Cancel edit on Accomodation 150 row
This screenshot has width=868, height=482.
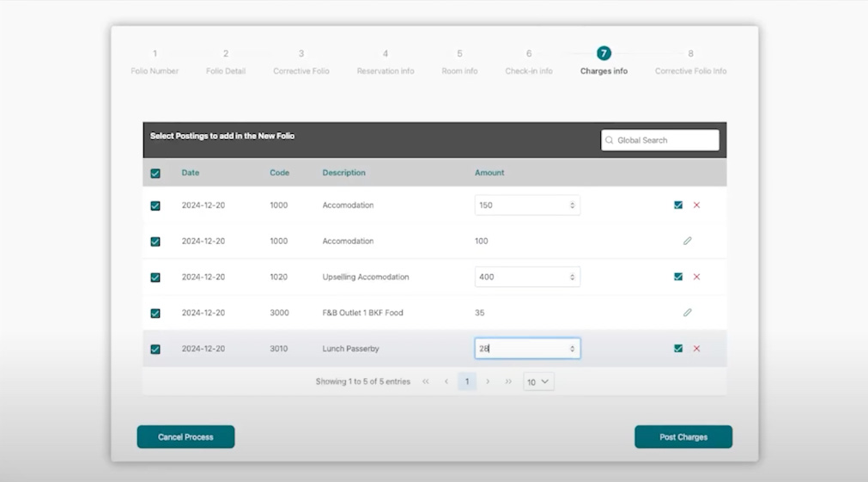(x=696, y=205)
